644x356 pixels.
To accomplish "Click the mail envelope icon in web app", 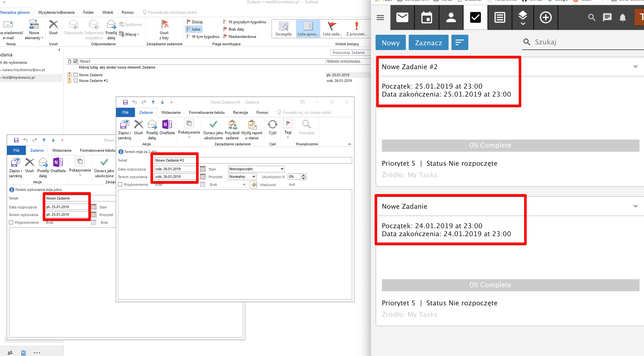I will [402, 18].
